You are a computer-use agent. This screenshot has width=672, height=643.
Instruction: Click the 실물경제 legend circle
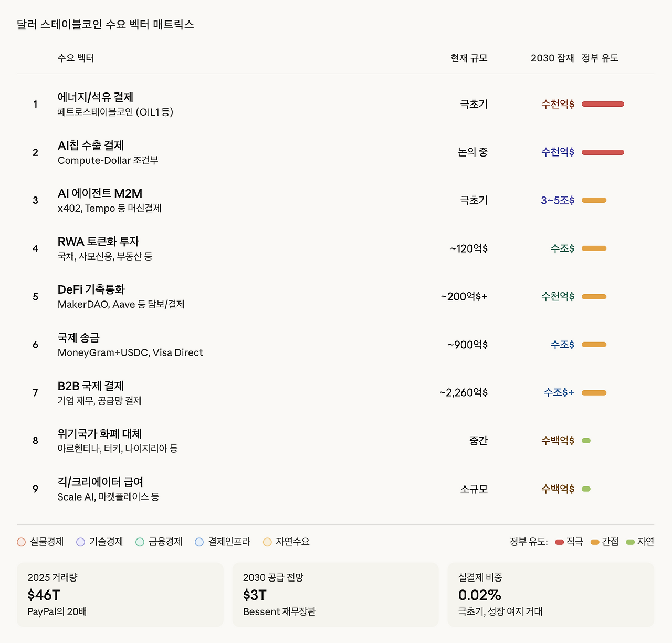click(x=21, y=542)
